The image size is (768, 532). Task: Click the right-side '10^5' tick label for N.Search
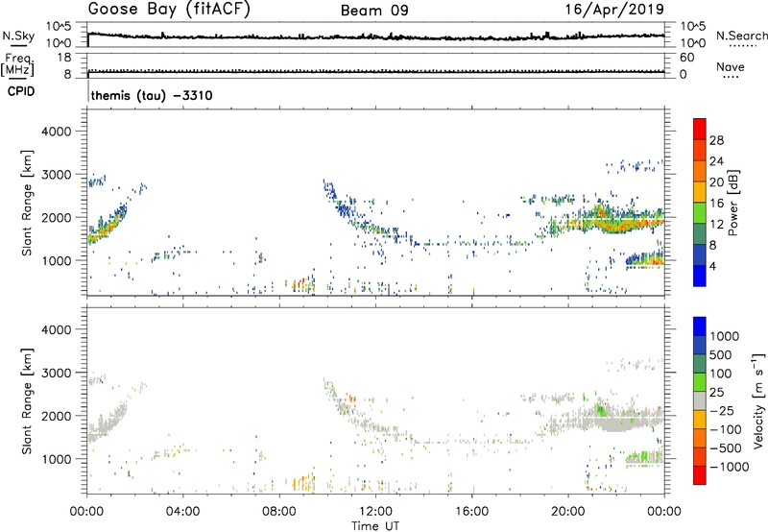[x=692, y=26]
